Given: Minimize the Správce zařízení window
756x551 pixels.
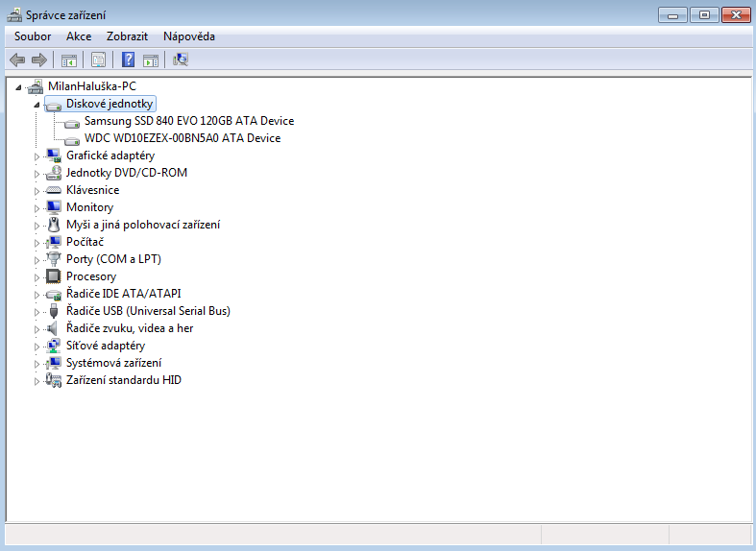Looking at the screenshot, I should click(673, 15).
